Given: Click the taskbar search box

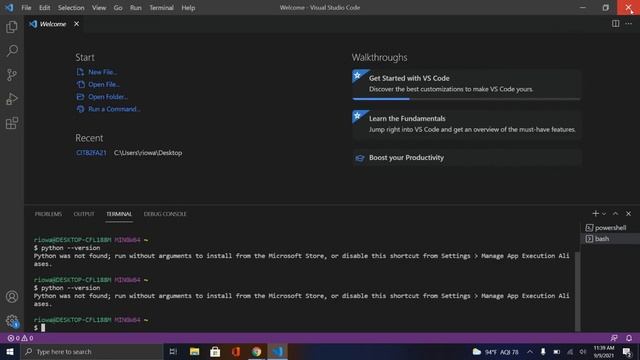Looking at the screenshot, I should coord(91,351).
